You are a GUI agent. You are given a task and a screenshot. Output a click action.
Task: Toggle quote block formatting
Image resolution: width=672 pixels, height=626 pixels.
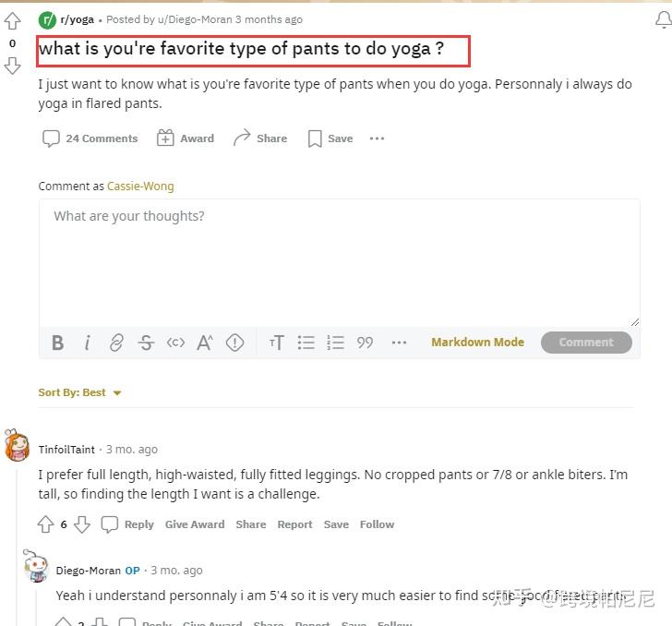point(366,343)
